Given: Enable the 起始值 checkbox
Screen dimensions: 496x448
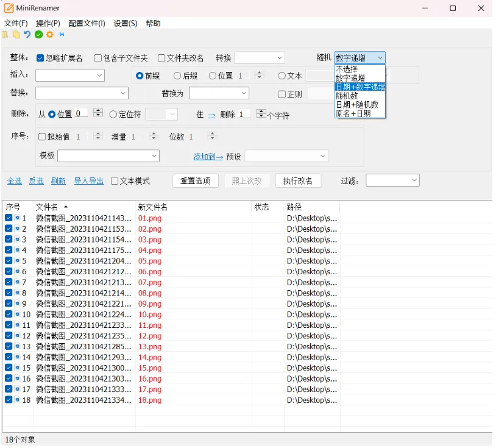Looking at the screenshot, I should pos(42,137).
